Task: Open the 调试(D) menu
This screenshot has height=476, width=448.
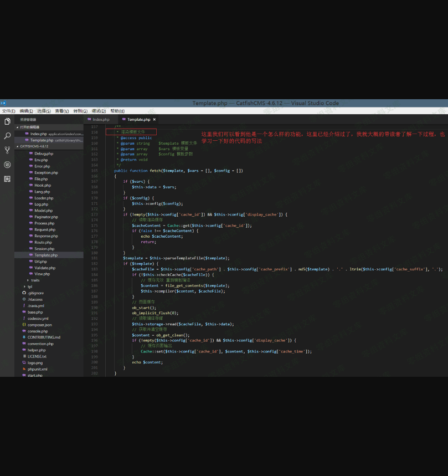Action: click(x=99, y=111)
